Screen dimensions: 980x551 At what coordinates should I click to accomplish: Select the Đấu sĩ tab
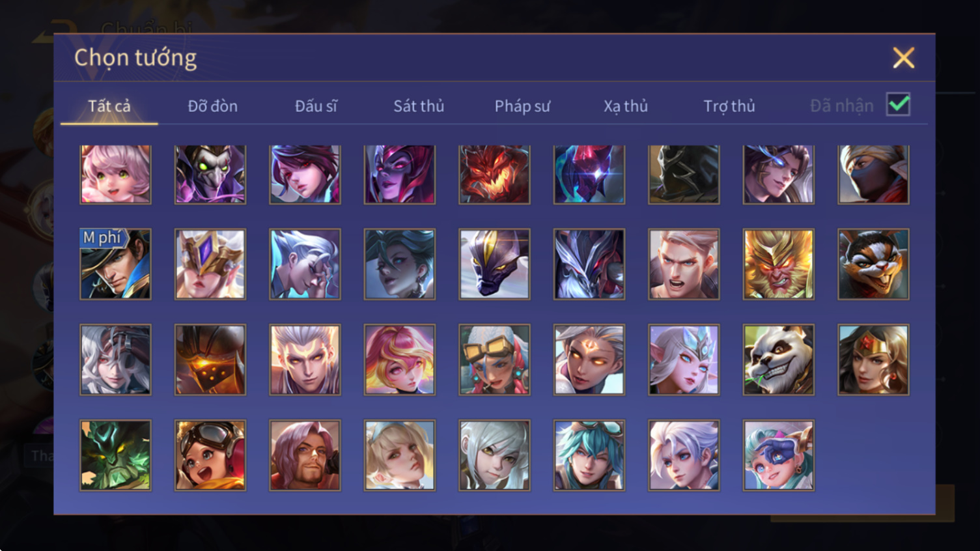(316, 106)
